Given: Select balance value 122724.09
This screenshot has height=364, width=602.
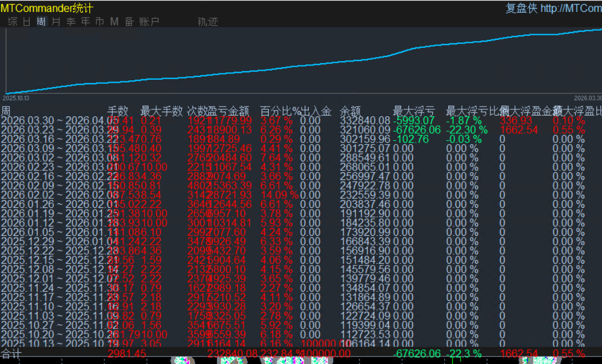Looking at the screenshot, I should [365, 316].
